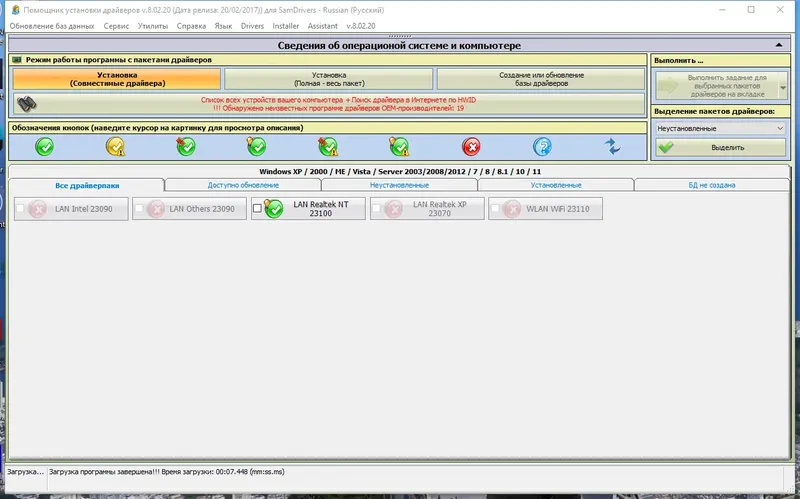Minimize the SamDrivers window
The height and width of the screenshot is (499, 800).
722,10
